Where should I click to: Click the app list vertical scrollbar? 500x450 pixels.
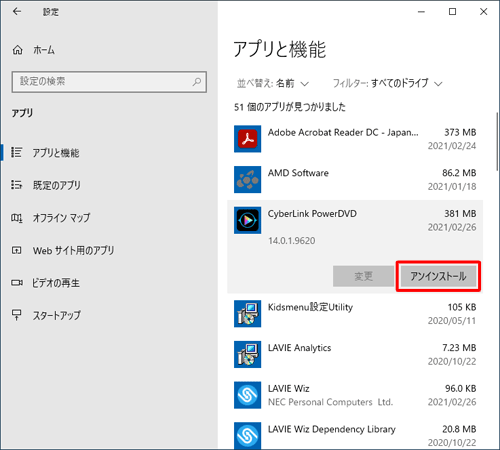point(497,142)
